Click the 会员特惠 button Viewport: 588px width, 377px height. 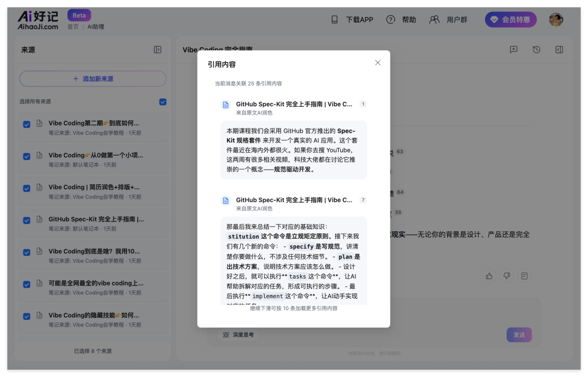pyautogui.click(x=510, y=20)
